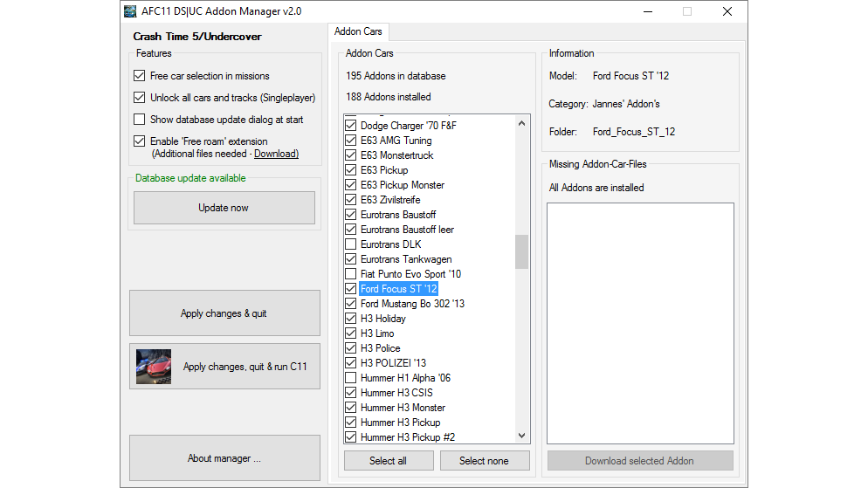Open the Download link for additional files

(x=276, y=154)
